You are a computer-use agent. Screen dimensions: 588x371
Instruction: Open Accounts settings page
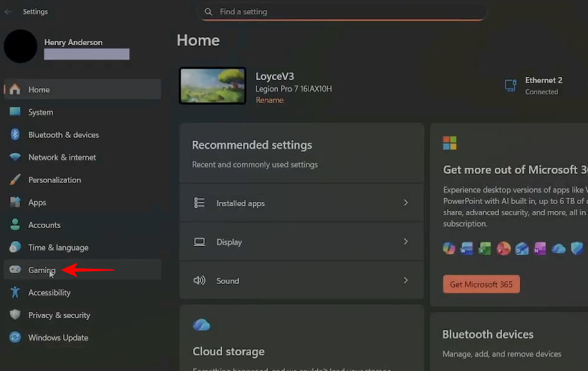pos(44,225)
